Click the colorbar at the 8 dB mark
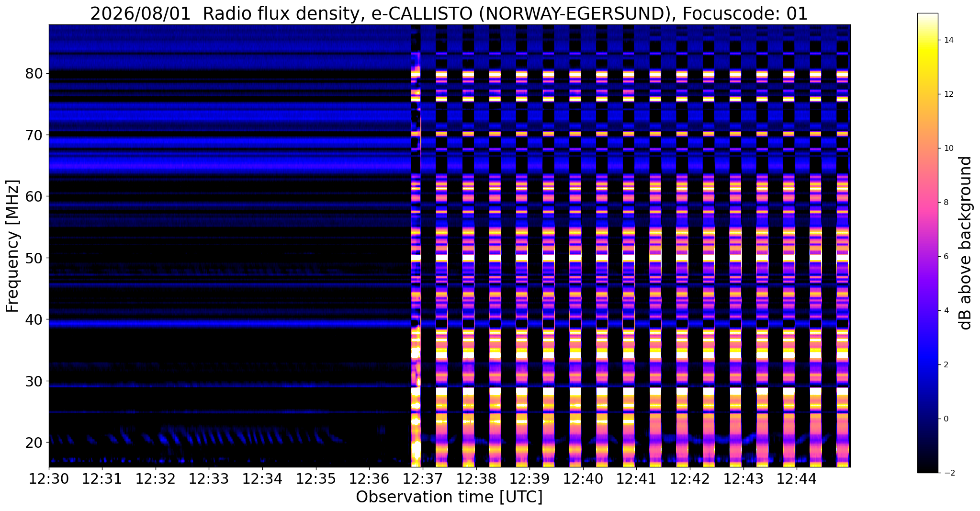The image size is (980, 511). 927,203
